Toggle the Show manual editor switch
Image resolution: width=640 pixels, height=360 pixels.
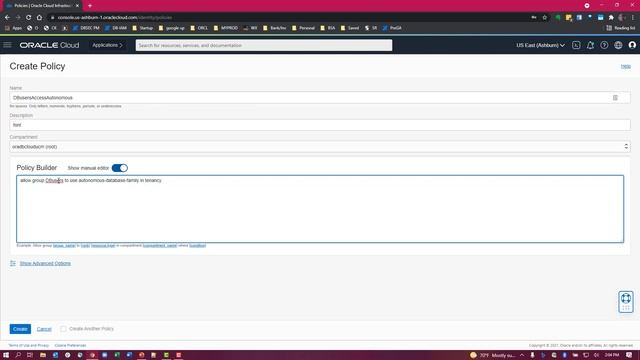pyautogui.click(x=120, y=168)
